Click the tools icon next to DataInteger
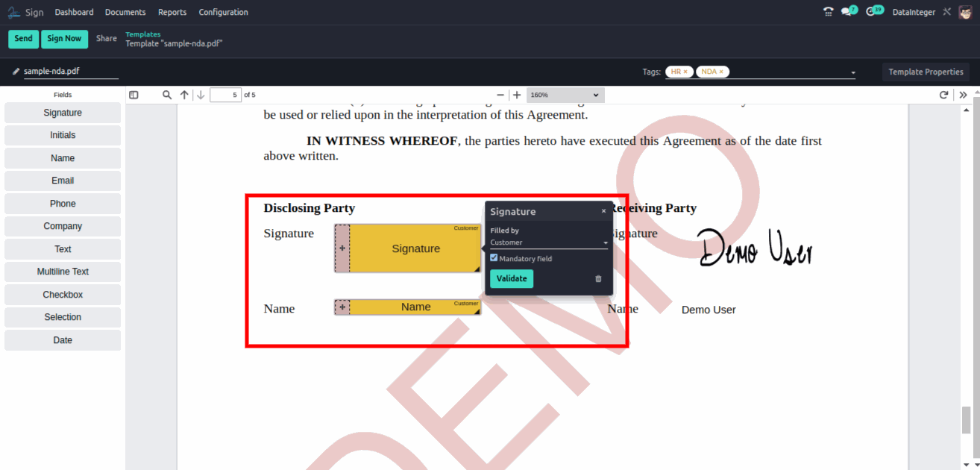980x470 pixels. (946, 11)
